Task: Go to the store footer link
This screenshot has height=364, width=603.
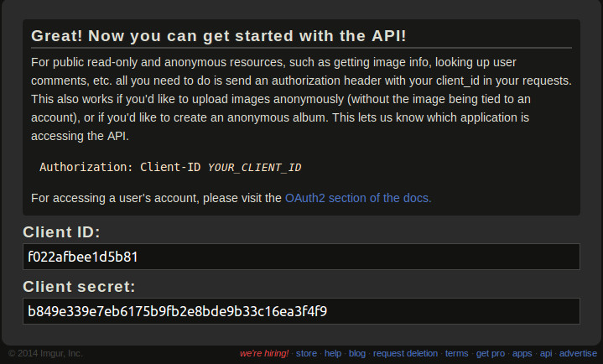Action: pyautogui.click(x=306, y=353)
